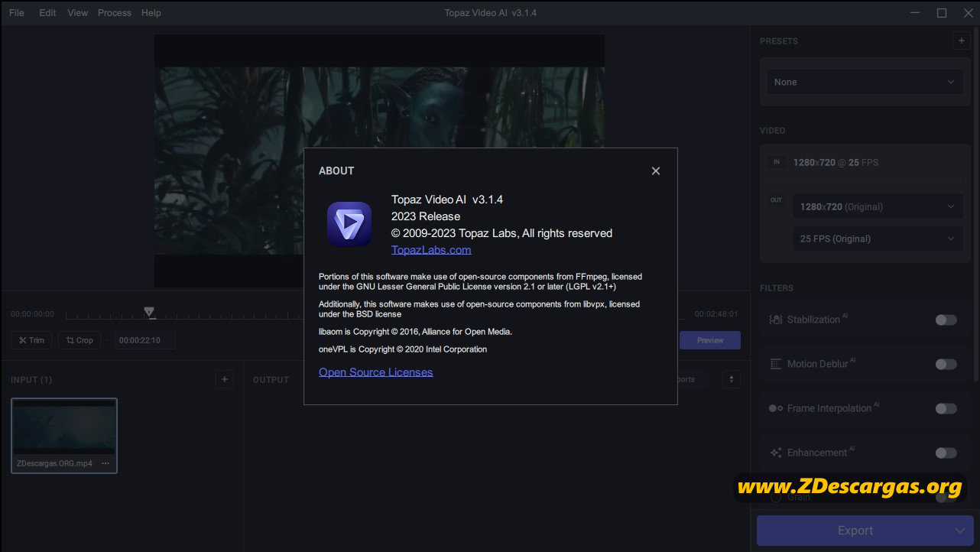
Task: Expand the Presets None dropdown
Action: pyautogui.click(x=865, y=82)
